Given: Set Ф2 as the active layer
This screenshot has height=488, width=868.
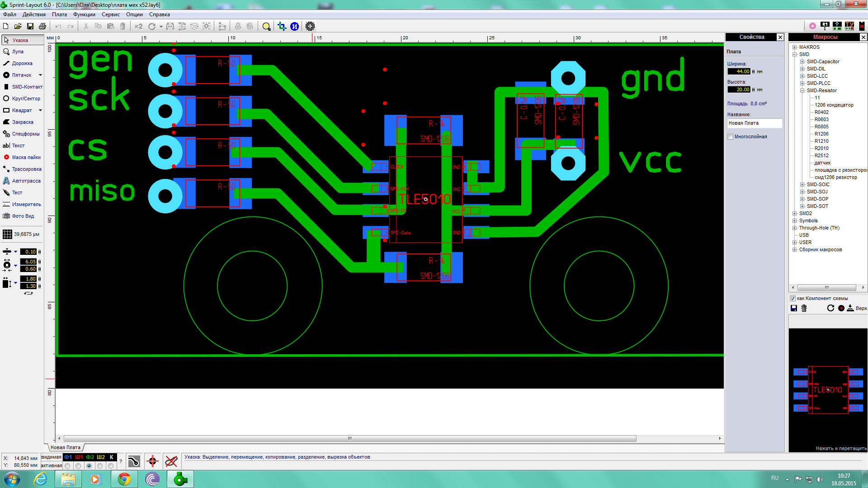Looking at the screenshot, I should click(x=89, y=466).
